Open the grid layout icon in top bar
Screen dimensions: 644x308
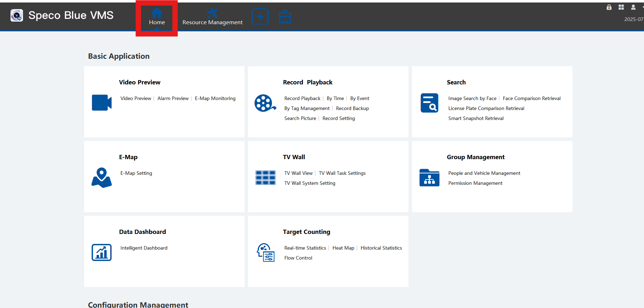tap(621, 7)
